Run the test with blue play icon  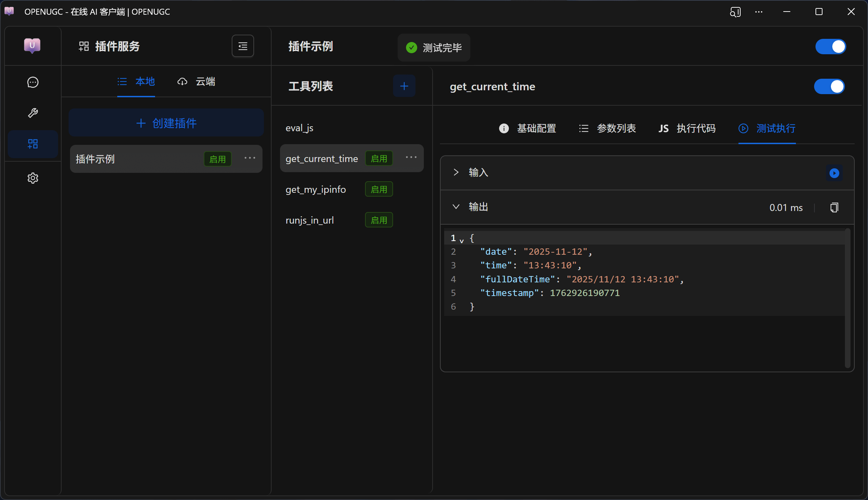[834, 173]
